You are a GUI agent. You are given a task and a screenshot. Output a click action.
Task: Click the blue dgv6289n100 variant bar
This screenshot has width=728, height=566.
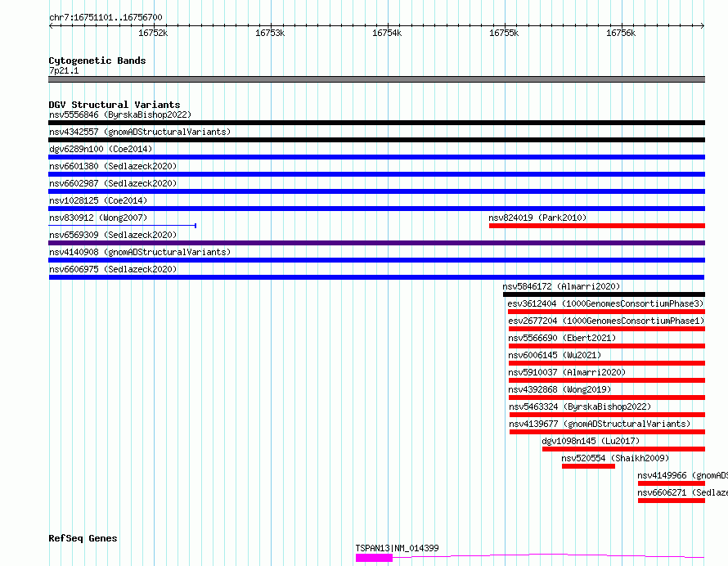[376, 157]
